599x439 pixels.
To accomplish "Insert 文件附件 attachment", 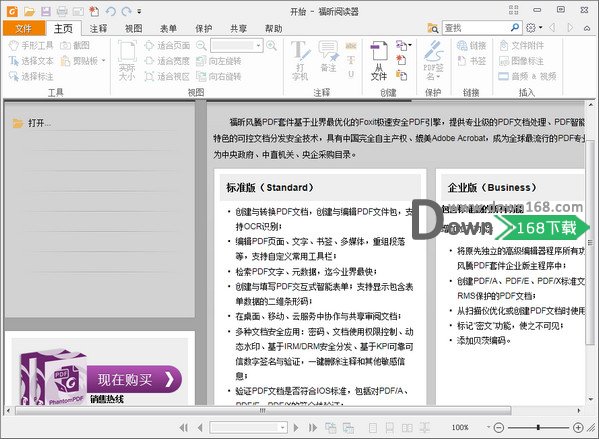I will (521, 45).
